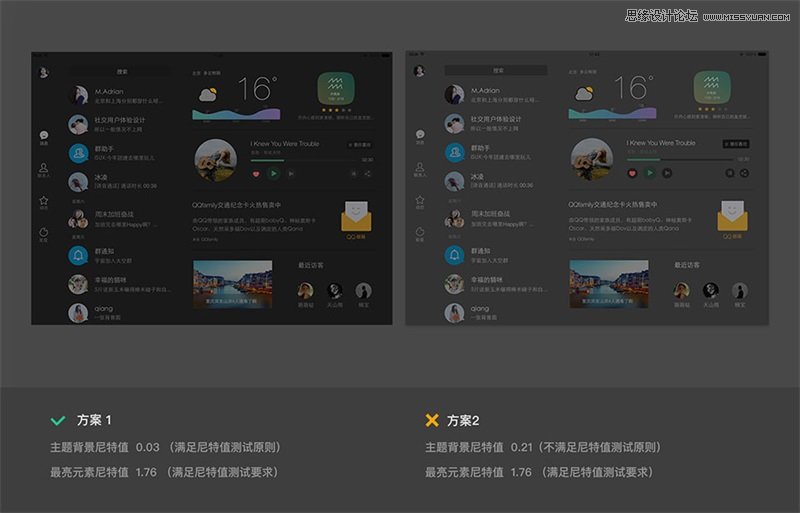Open qiang conversation in 方案2 mockup
Image resolution: width=800 pixels, height=513 pixels.
(x=496, y=312)
